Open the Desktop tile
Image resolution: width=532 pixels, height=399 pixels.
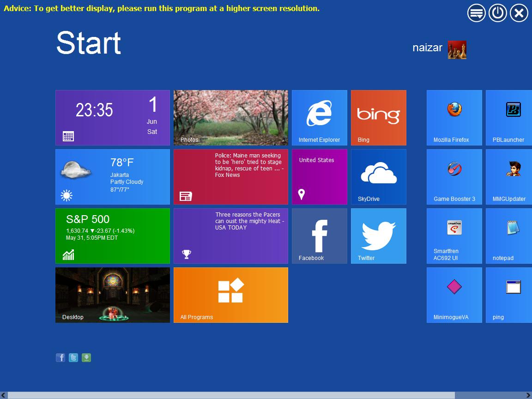112,295
